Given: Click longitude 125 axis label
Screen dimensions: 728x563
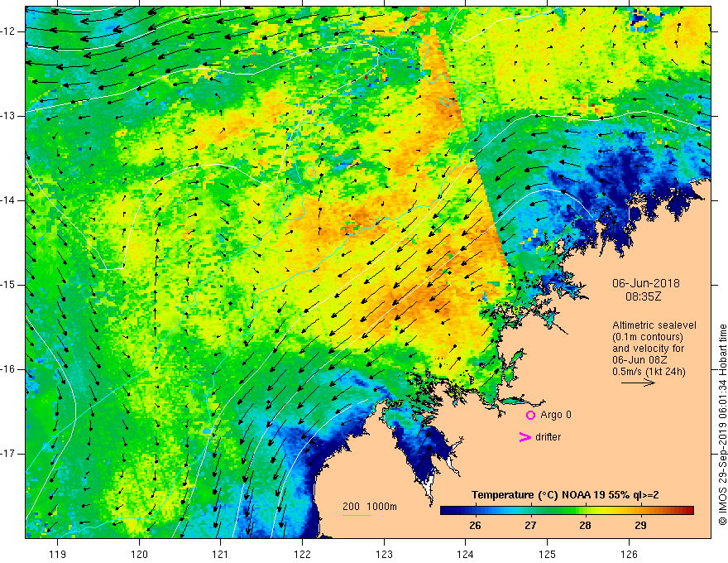Looking at the screenshot, I should 547,554.
